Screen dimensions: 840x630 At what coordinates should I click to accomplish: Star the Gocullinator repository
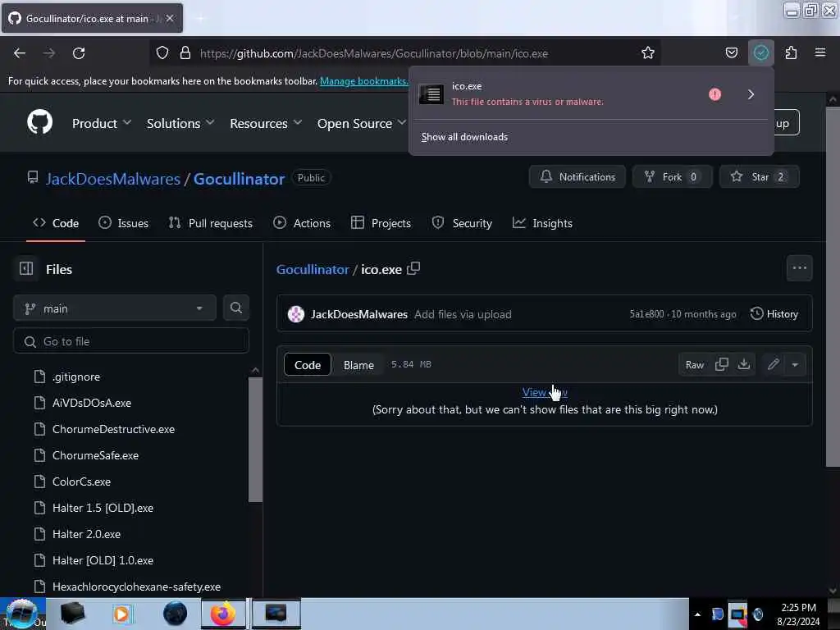click(x=759, y=176)
